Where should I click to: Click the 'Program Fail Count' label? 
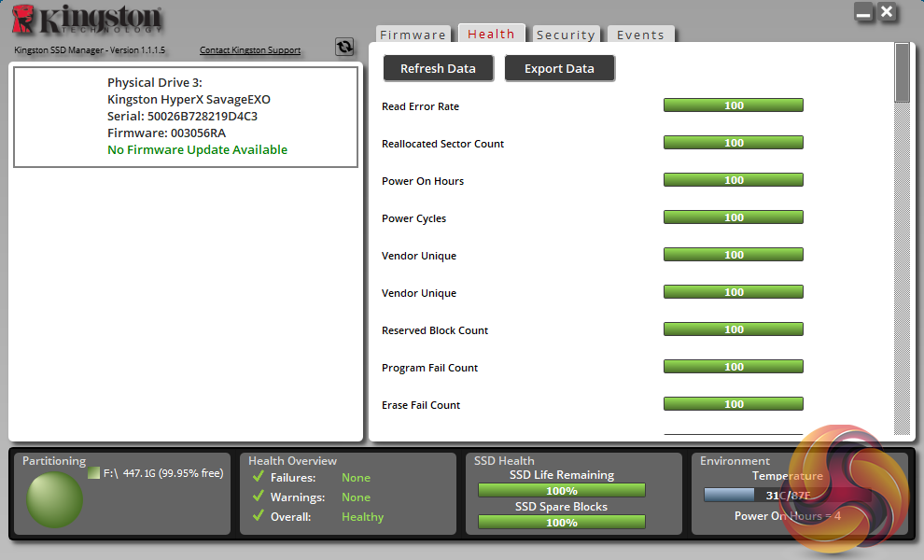[x=429, y=368]
